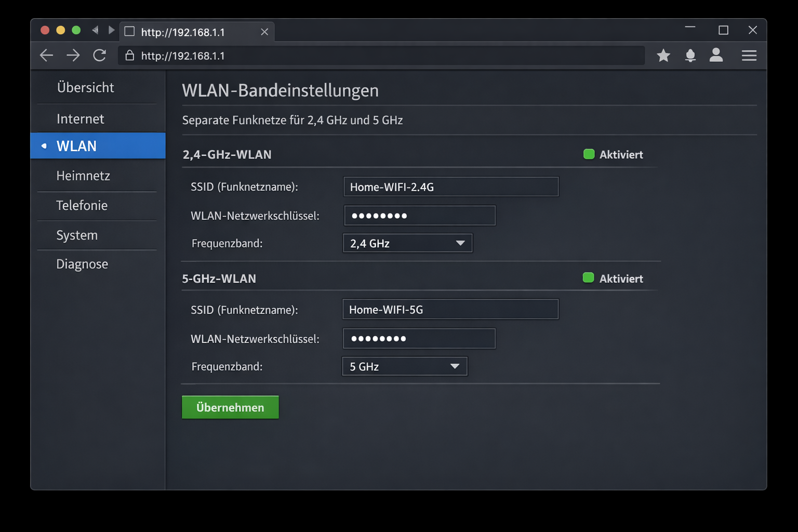Reload the page with the refresh icon
798x532 pixels.
tap(100, 56)
